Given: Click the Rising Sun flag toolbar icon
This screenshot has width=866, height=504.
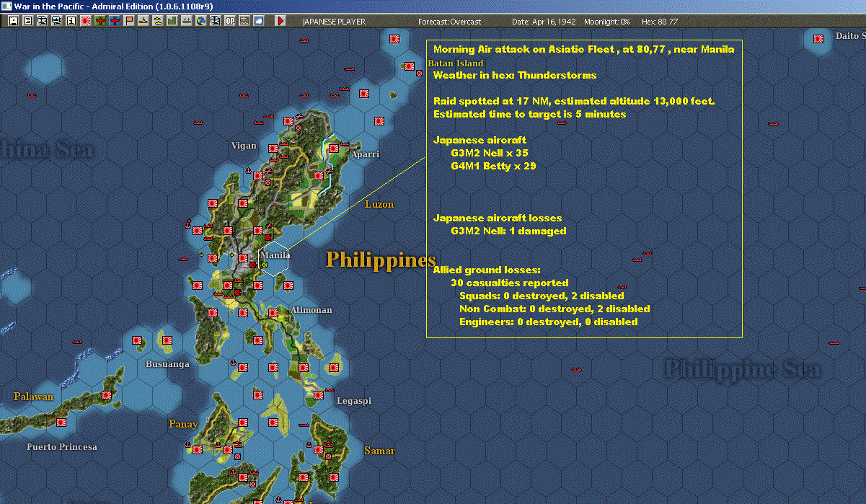Looking at the screenshot, I should (85, 21).
